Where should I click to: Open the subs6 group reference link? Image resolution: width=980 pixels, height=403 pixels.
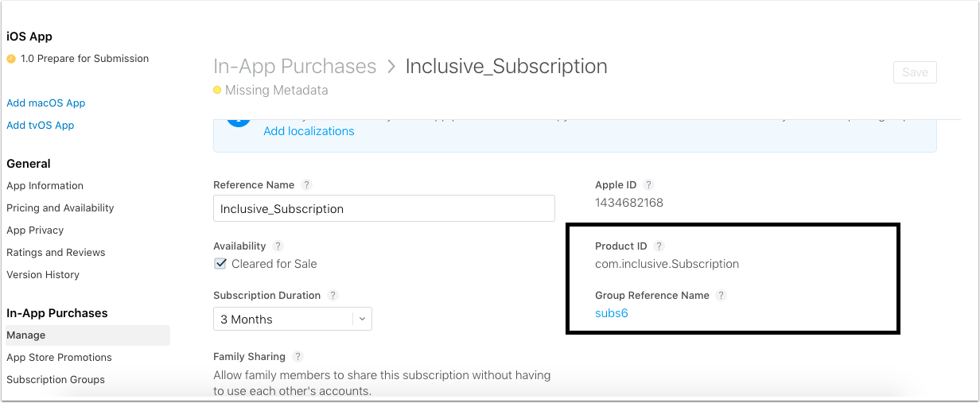(612, 313)
